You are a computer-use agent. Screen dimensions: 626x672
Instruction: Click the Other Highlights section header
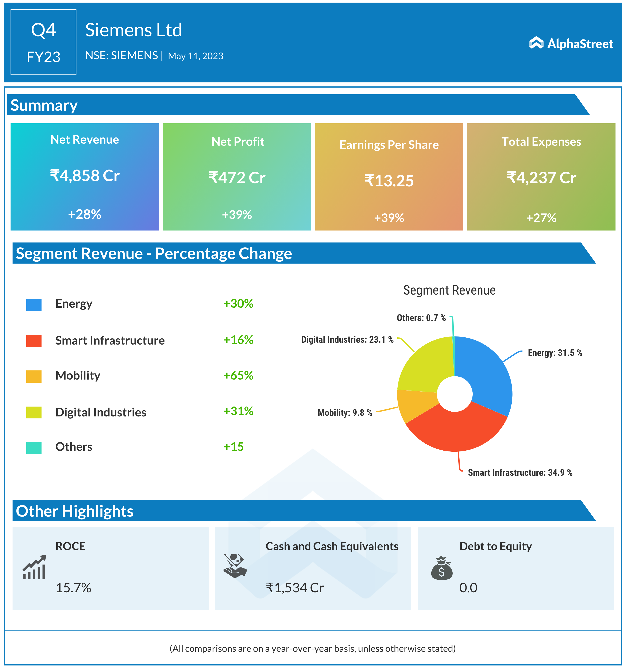point(75,511)
